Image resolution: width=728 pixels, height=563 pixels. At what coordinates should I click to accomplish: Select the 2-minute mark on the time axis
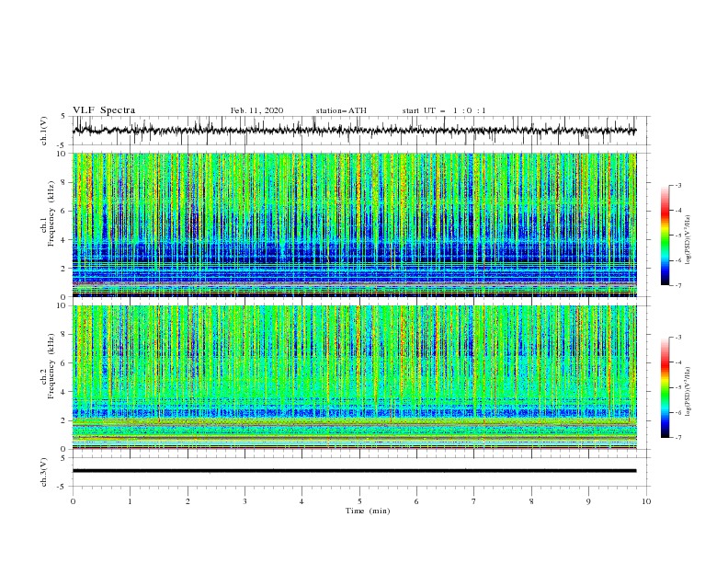188,501
